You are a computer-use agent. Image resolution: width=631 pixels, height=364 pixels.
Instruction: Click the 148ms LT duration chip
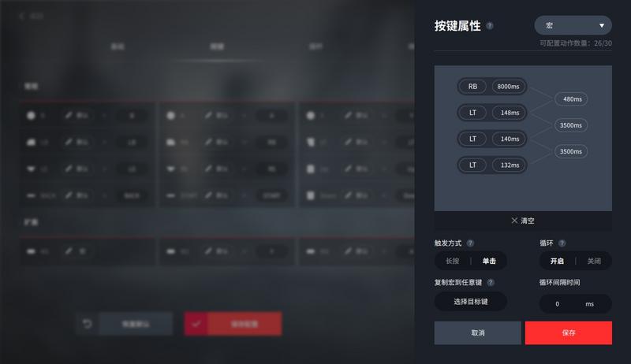click(x=510, y=113)
